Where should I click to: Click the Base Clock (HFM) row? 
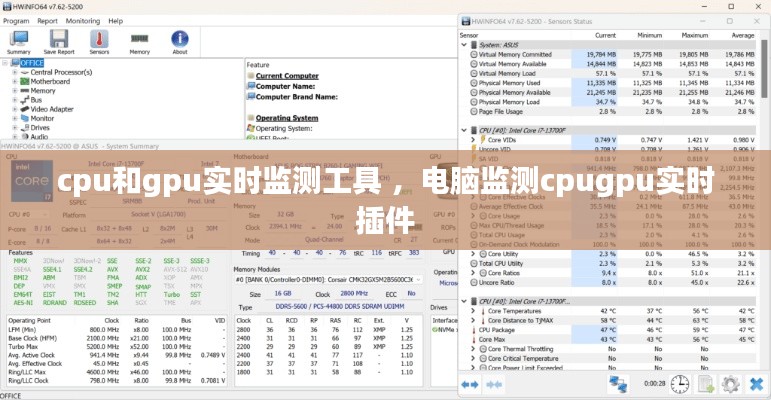[x=117, y=338]
